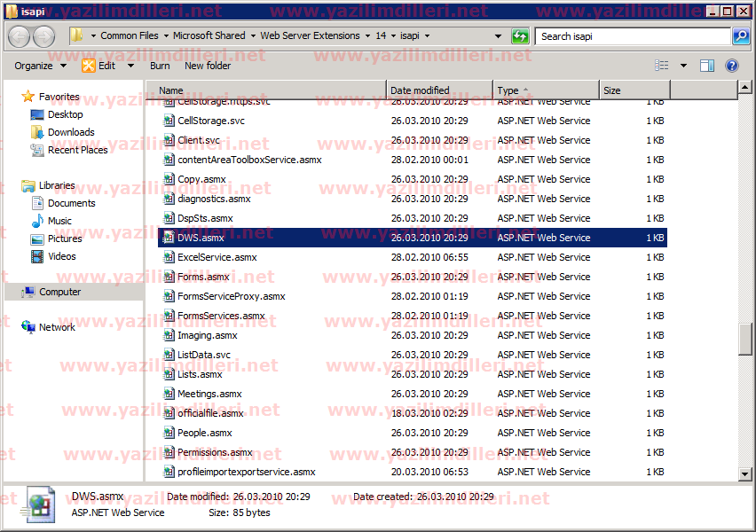This screenshot has height=532, width=756.
Task: Click the Burn toolbar button
Action: (x=160, y=66)
